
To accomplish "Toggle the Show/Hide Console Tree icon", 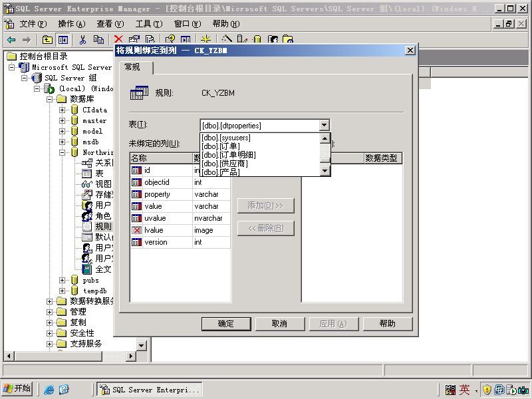I will pyautogui.click(x=63, y=40).
